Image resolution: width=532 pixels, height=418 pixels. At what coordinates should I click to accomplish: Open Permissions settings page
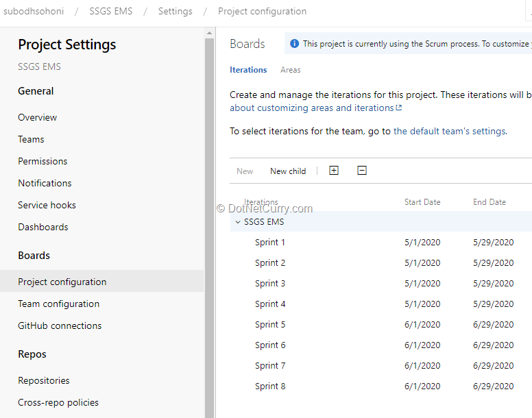(43, 161)
